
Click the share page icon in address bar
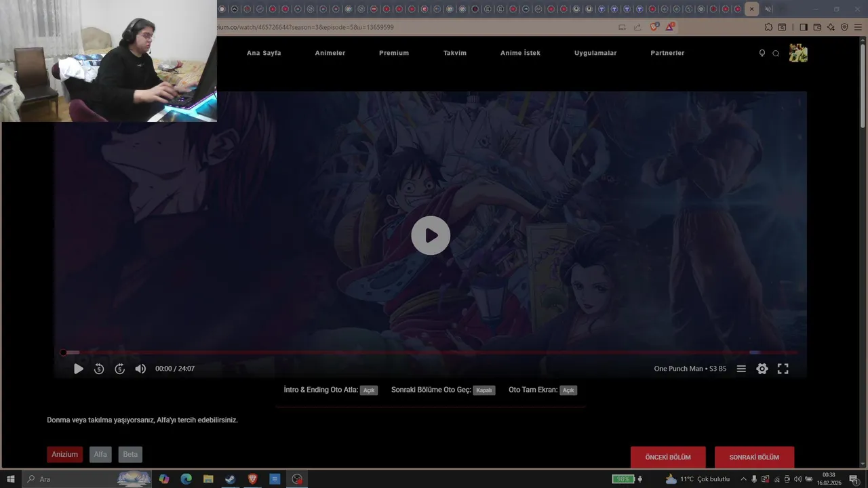[637, 27]
